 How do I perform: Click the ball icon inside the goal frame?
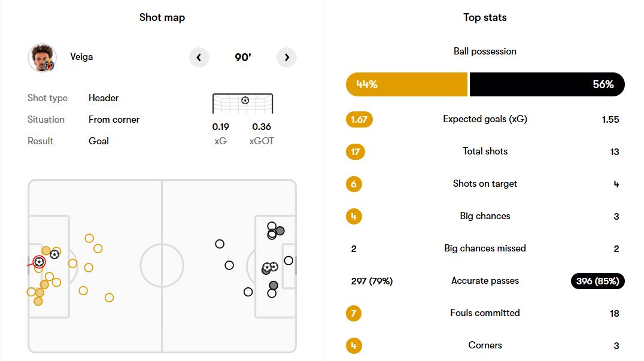click(245, 100)
